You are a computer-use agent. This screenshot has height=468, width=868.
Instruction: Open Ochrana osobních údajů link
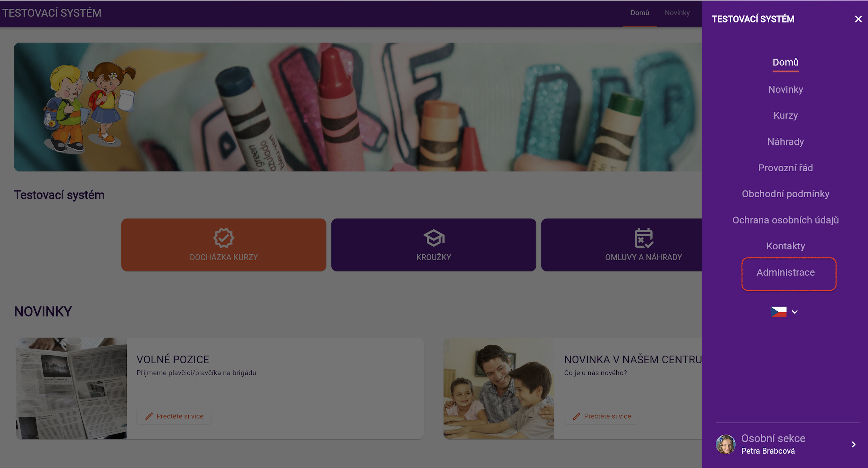785,220
